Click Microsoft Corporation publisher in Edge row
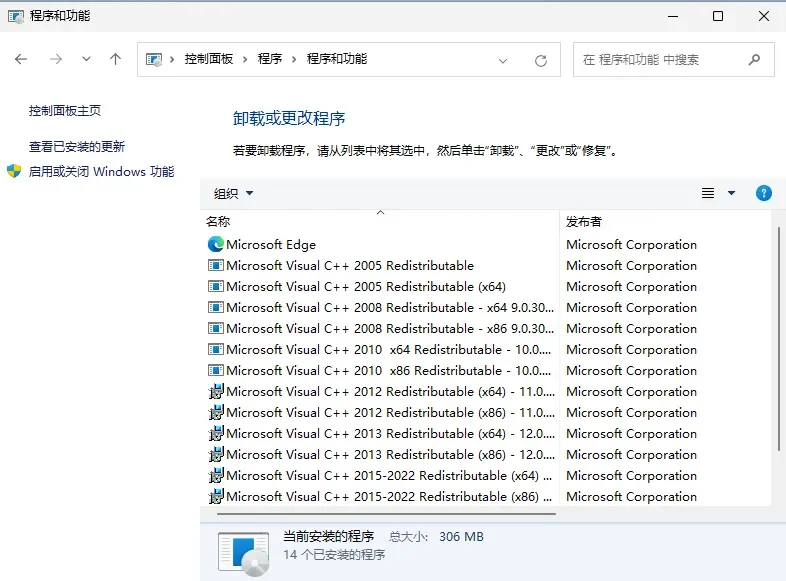Screen dimensions: 786x581 coord(631,245)
